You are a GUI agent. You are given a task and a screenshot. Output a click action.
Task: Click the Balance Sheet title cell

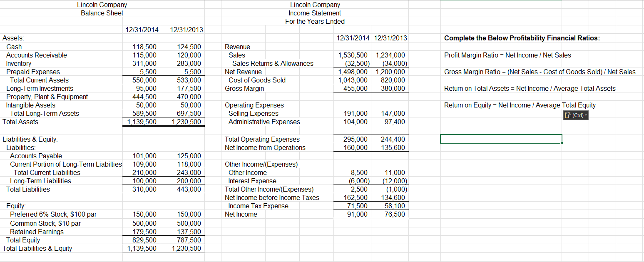102,13
